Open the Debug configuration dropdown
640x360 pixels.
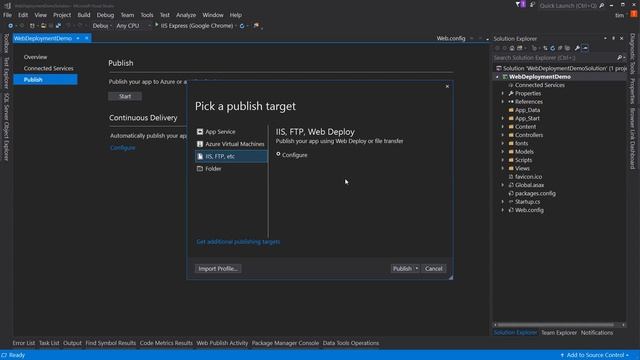(102, 26)
